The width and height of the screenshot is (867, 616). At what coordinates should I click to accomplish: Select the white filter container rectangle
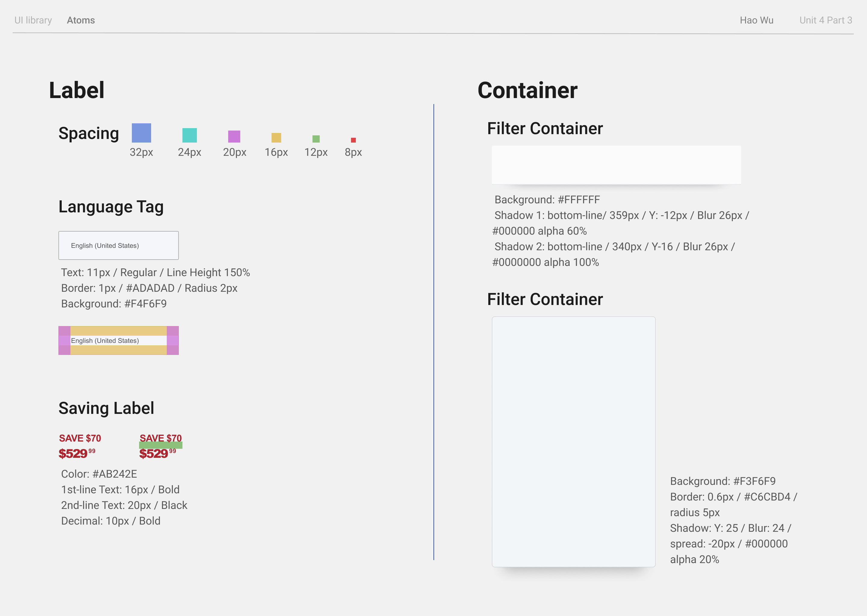click(616, 165)
